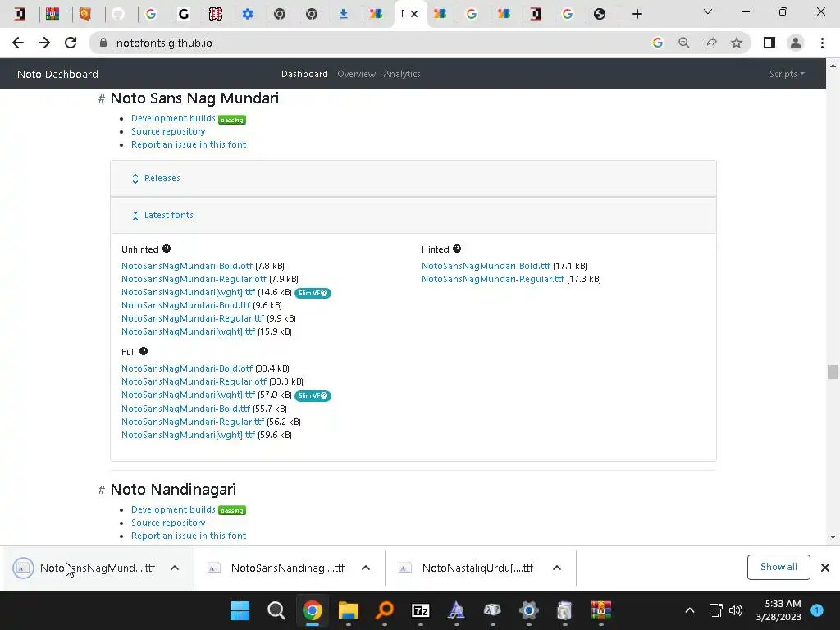Click the Full help question icon
This screenshot has width=840, height=630.
[x=144, y=351]
